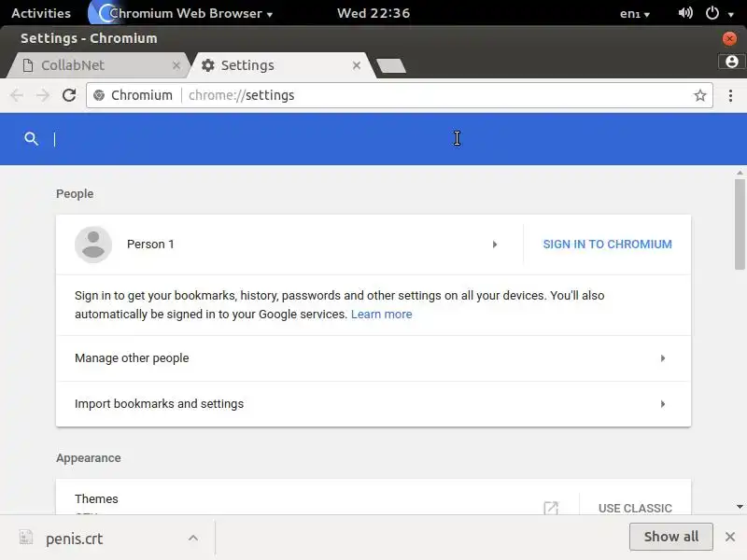Open a new tab
Image resolution: width=747 pixels, height=560 pixels.
coord(391,65)
